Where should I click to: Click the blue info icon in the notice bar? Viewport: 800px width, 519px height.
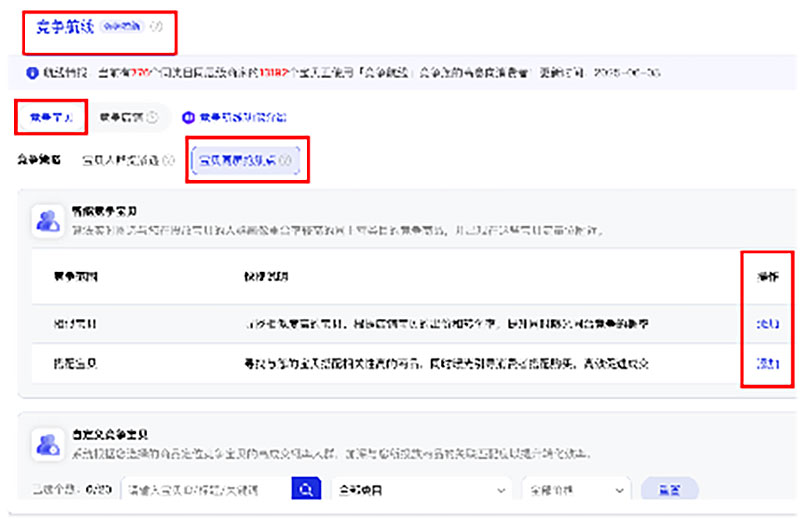[x=32, y=73]
